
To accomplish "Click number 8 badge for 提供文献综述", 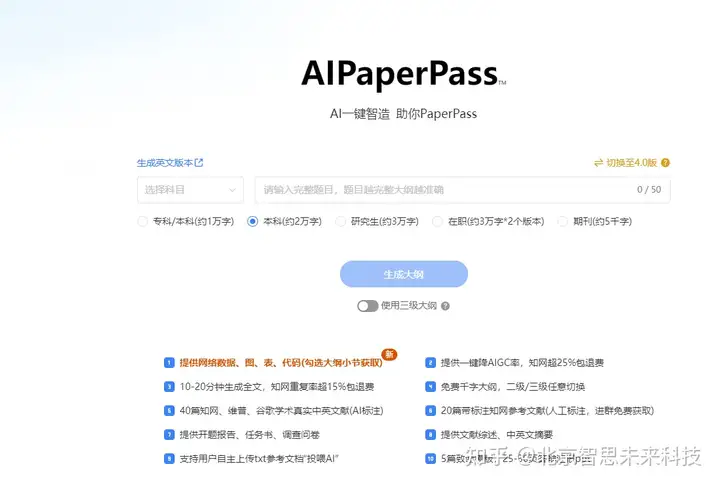I will [430, 435].
